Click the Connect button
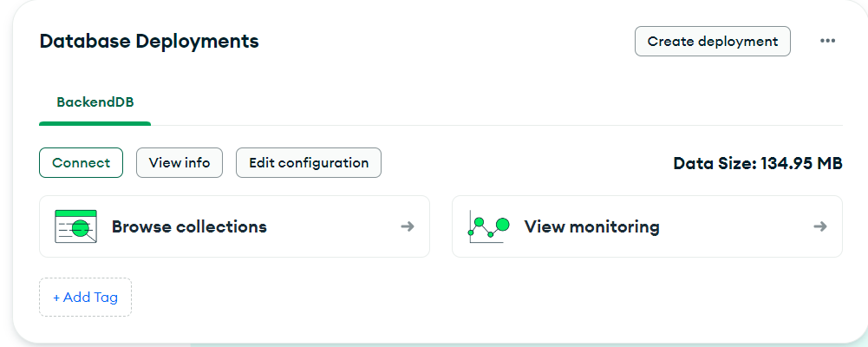This screenshot has height=347, width=868. (x=81, y=162)
